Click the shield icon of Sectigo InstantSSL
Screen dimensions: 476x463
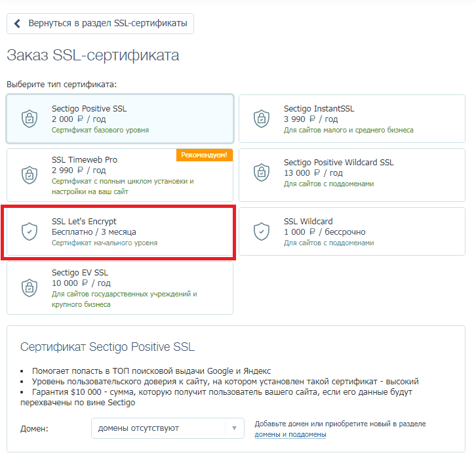click(x=262, y=119)
